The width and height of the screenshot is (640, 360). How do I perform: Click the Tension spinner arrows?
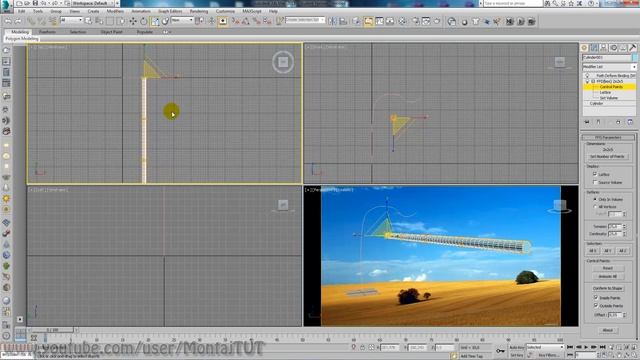click(x=624, y=226)
